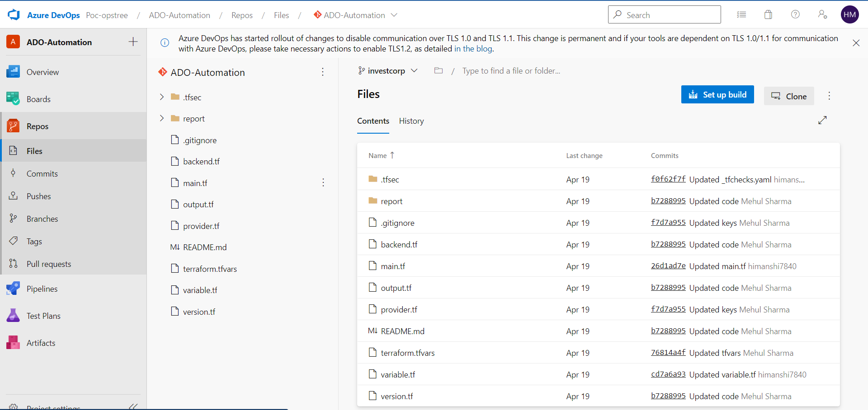Switch to the Contents tab
The height and width of the screenshot is (410, 868).
point(373,121)
